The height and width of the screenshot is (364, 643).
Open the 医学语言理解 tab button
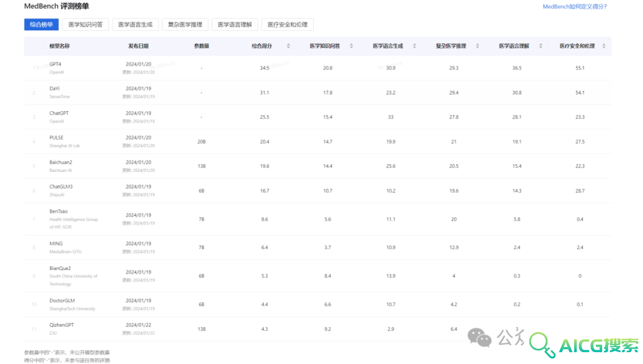pos(235,24)
